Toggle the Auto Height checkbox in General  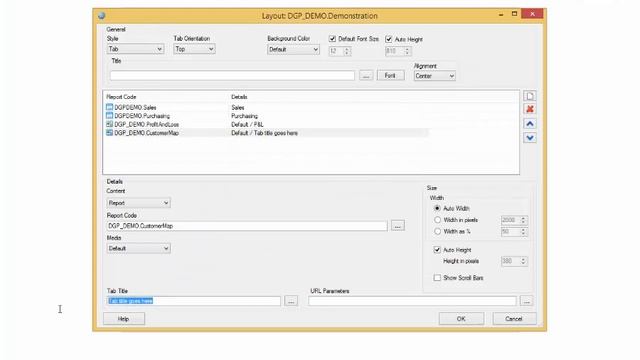[x=389, y=39]
